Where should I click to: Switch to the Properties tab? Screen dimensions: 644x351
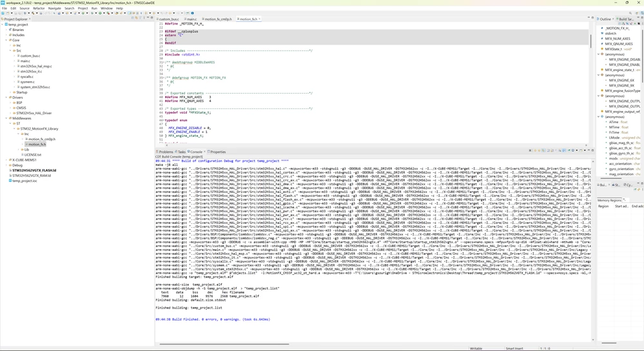coord(217,152)
